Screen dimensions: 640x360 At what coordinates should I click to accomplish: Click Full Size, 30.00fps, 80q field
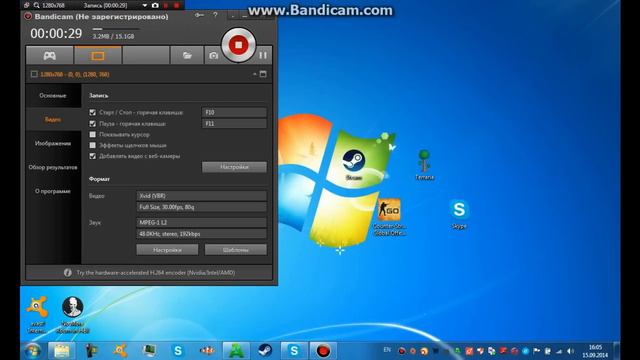202,207
